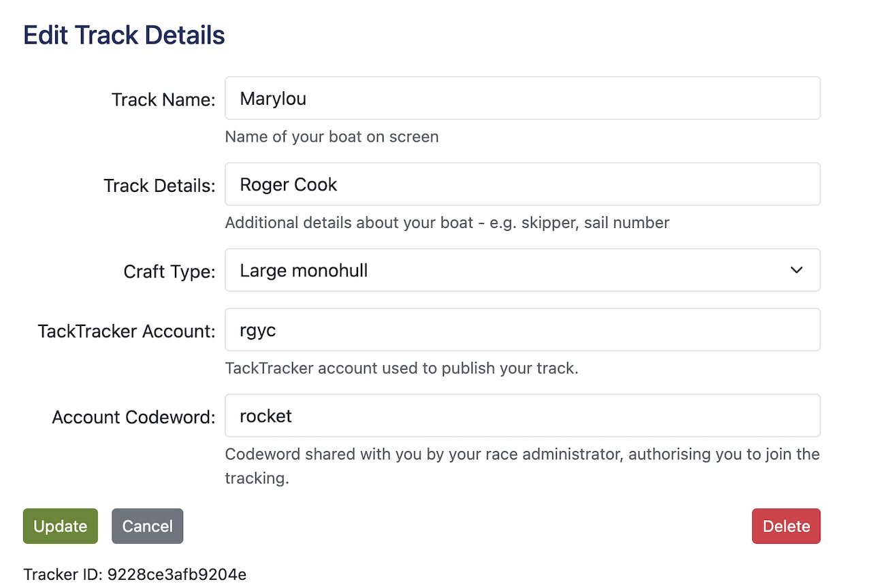The height and width of the screenshot is (588, 885).
Task: Click the "Track Name:" label
Action: (x=163, y=100)
